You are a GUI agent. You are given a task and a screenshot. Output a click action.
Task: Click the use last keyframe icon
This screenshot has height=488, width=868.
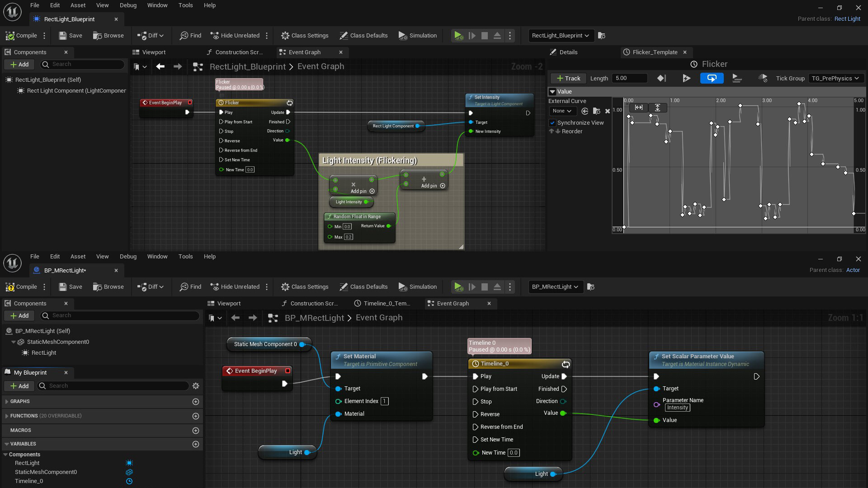click(661, 78)
